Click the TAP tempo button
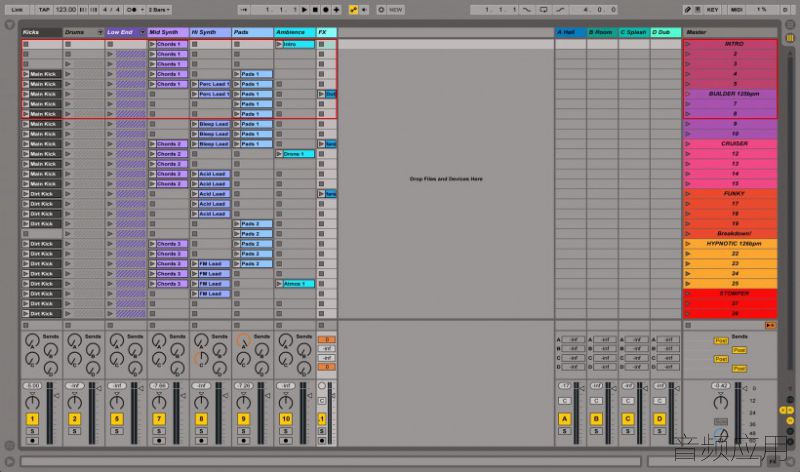 [x=44, y=10]
